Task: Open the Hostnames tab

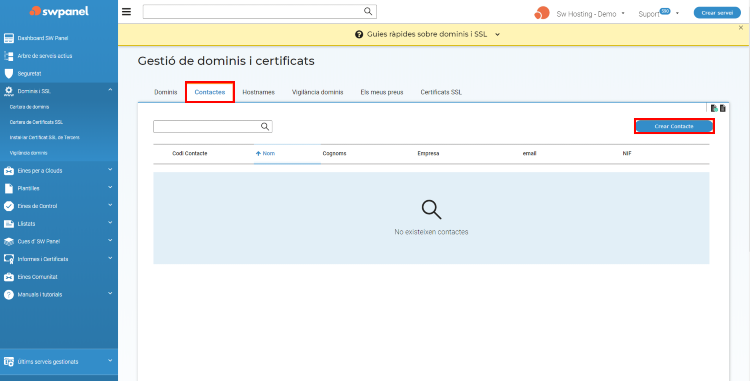Action: coord(258,92)
